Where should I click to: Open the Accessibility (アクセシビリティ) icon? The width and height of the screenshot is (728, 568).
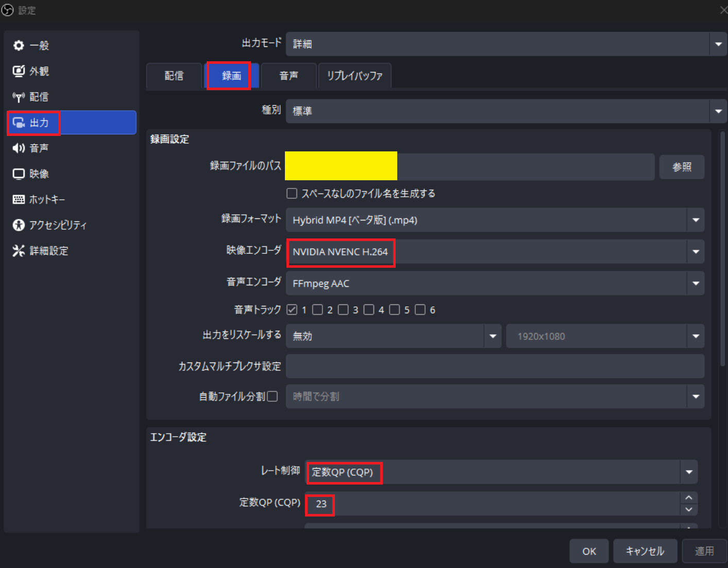click(x=19, y=225)
